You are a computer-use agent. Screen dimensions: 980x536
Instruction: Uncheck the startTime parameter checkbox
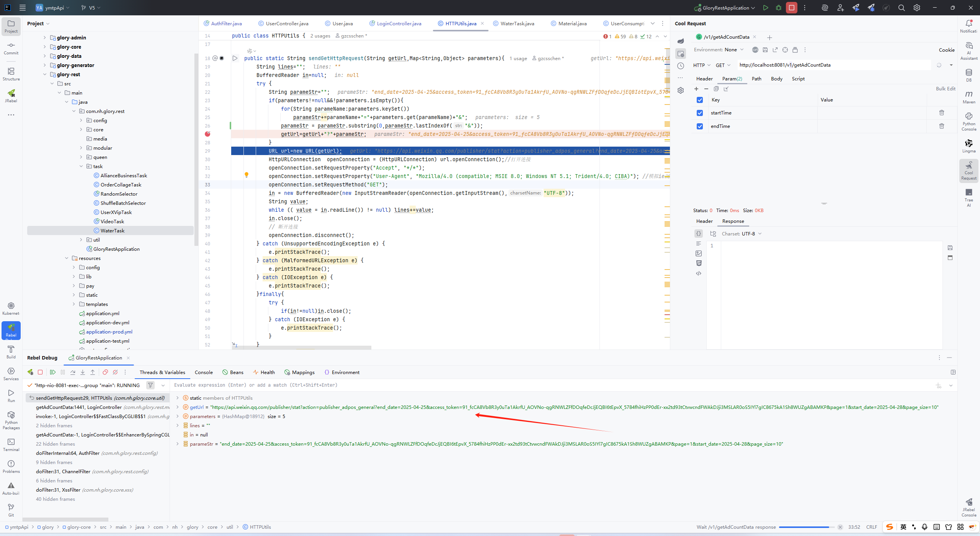[700, 113]
